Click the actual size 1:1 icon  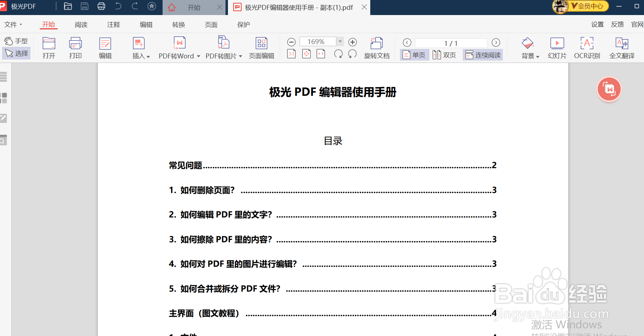292,54
